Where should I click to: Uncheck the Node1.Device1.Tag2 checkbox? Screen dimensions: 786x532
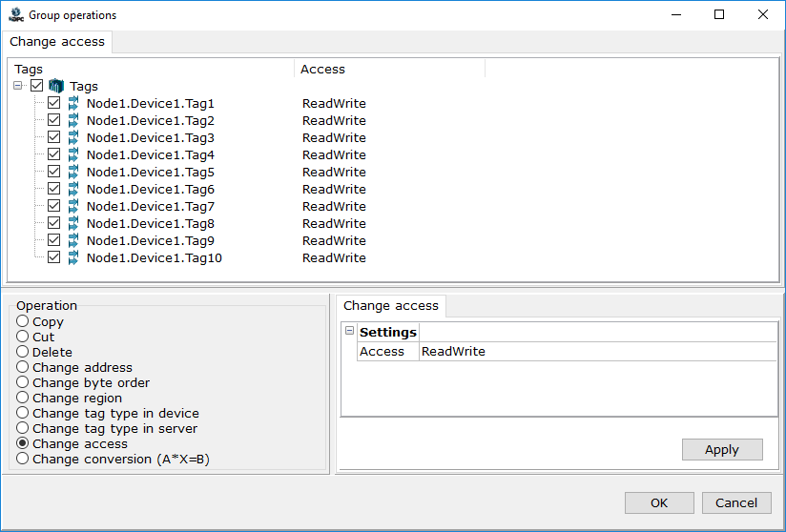(x=54, y=120)
